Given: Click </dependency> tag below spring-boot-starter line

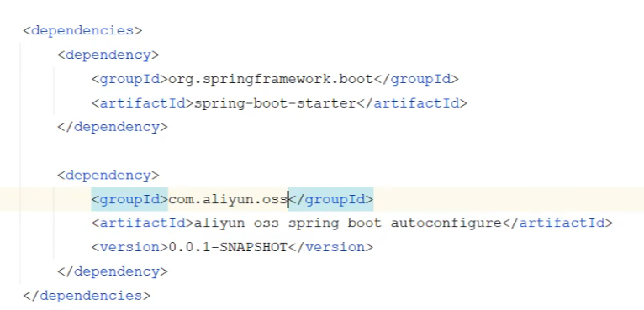Looking at the screenshot, I should [x=113, y=128].
